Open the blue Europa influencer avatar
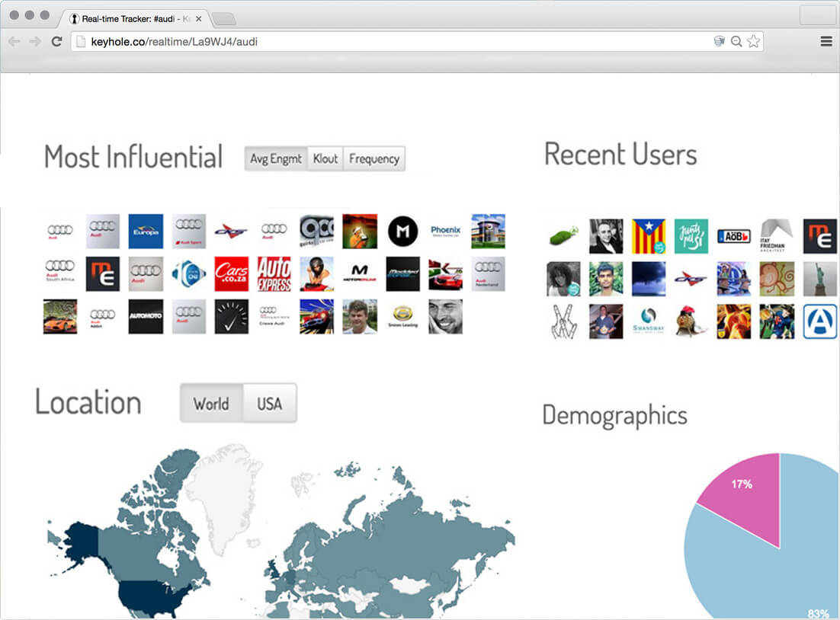This screenshot has width=840, height=620. 146,232
